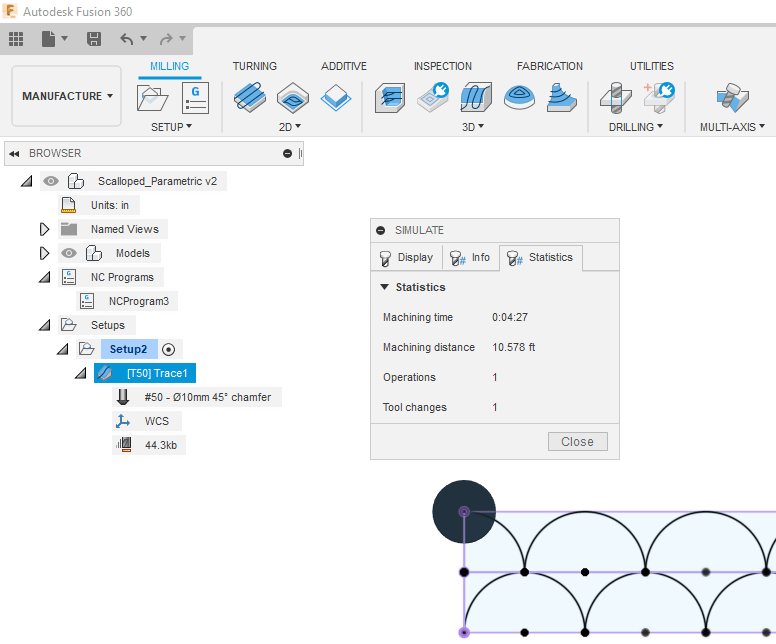Toggle visibility of the Models node
The height and width of the screenshot is (644, 776).
tap(68, 253)
